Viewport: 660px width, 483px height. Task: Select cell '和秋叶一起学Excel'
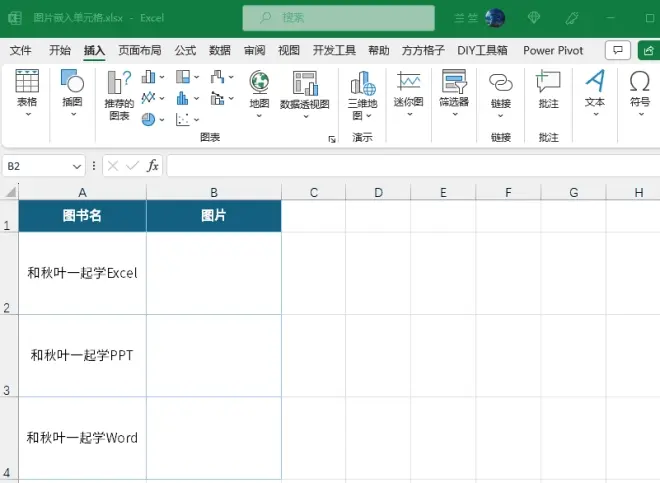click(82, 273)
